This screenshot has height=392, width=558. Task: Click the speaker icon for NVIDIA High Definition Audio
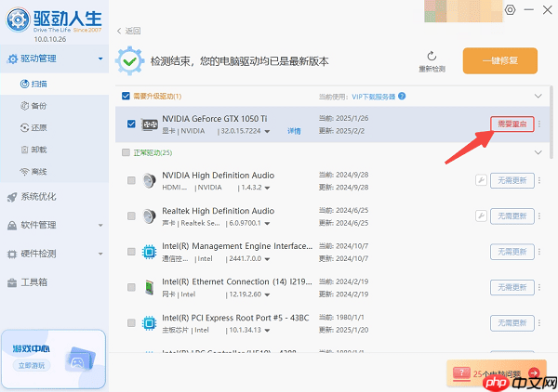point(149,180)
